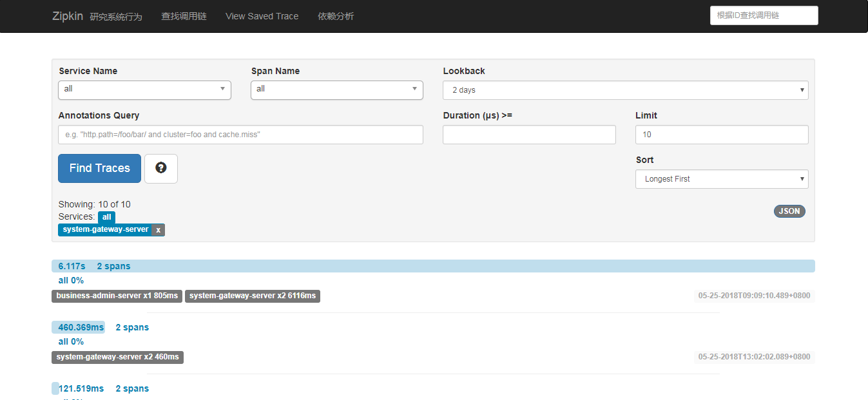Click 'Showing: 10 of 10' text
This screenshot has height=400, width=868.
point(94,204)
